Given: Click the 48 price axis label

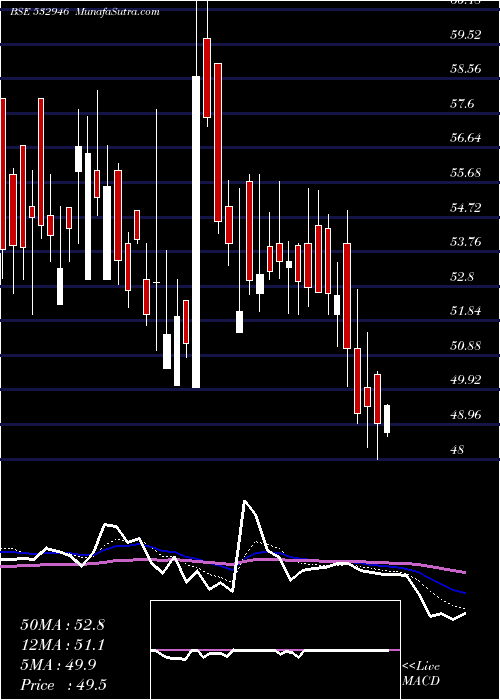Looking at the screenshot, I should (x=458, y=450).
